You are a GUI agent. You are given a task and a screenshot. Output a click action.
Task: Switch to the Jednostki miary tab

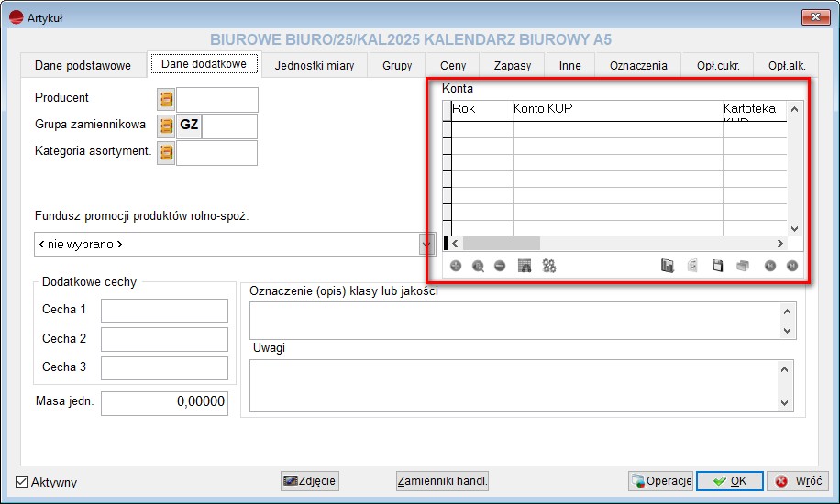click(x=315, y=65)
